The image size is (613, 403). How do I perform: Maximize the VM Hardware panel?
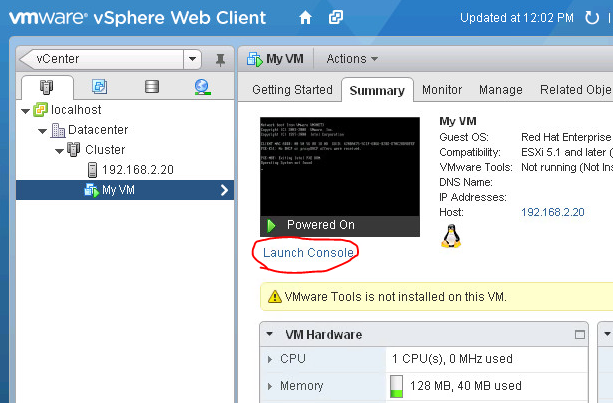click(580, 335)
